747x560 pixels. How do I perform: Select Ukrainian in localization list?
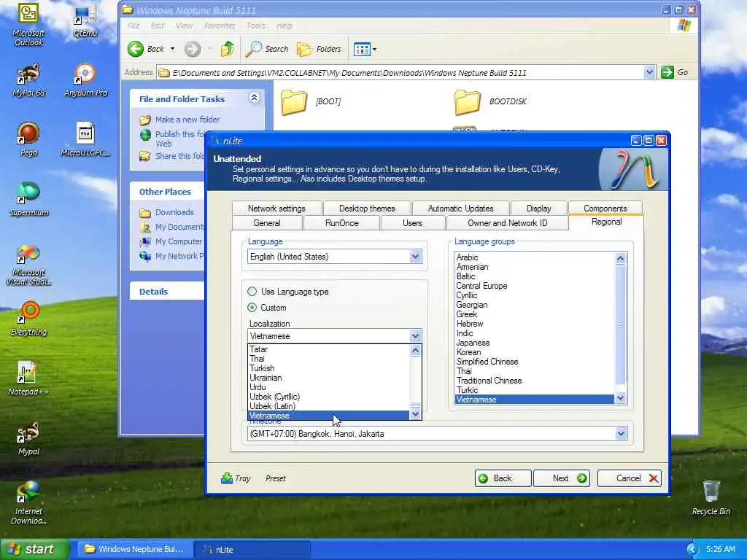[328, 378]
